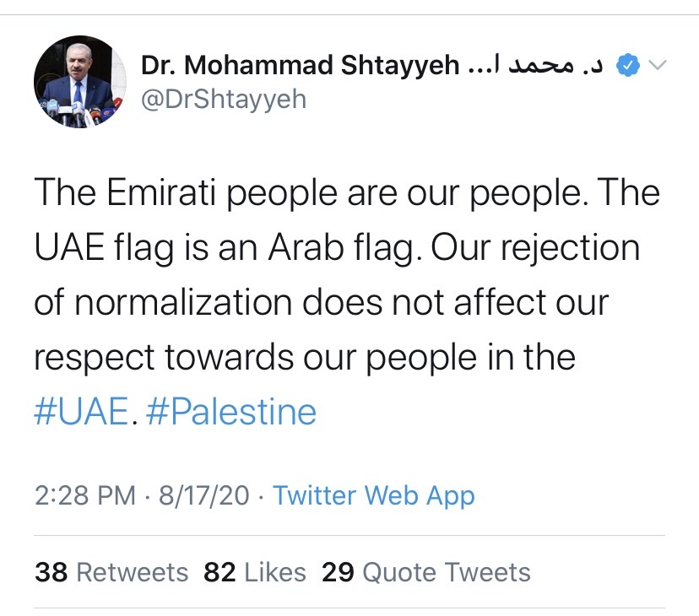Open the #Palestine hashtag
699x616 pixels.
click(x=231, y=412)
